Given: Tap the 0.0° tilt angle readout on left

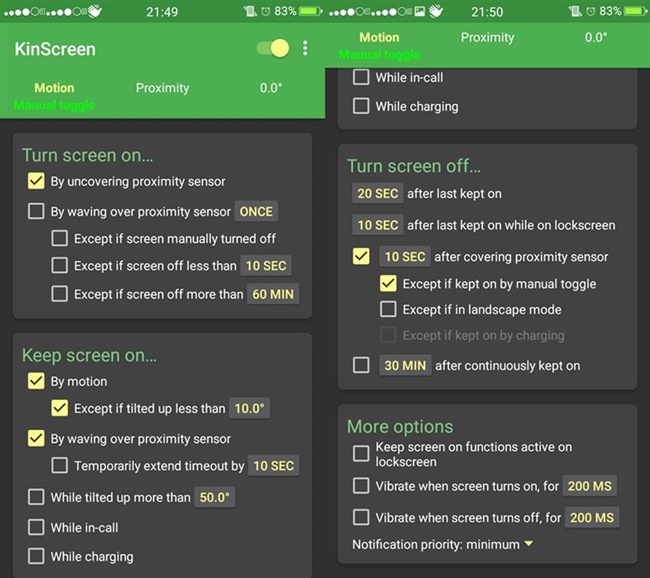Looking at the screenshot, I should [271, 88].
